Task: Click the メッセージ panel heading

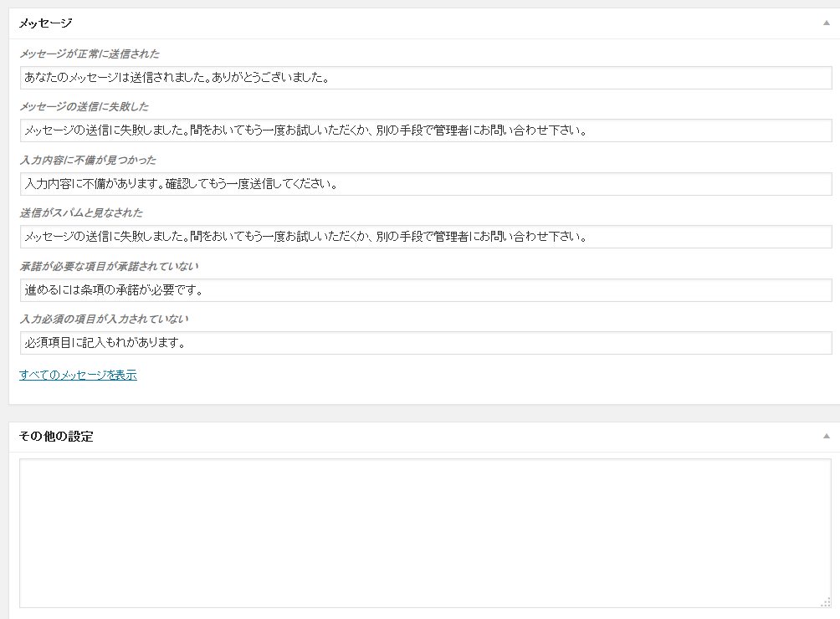Action: 45,23
